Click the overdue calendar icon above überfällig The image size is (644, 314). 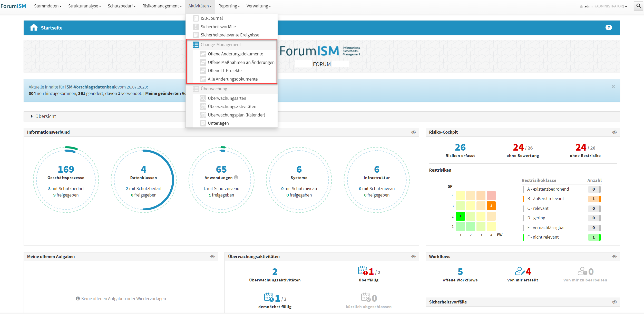(x=363, y=271)
